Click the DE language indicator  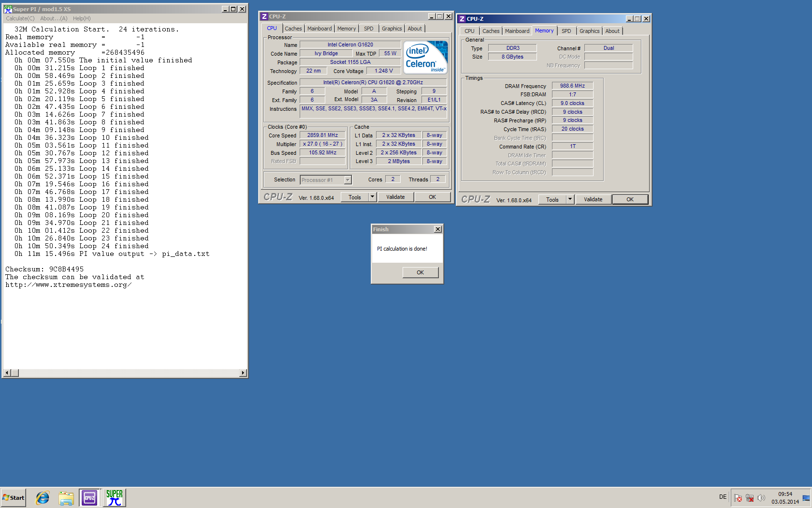pos(723,497)
